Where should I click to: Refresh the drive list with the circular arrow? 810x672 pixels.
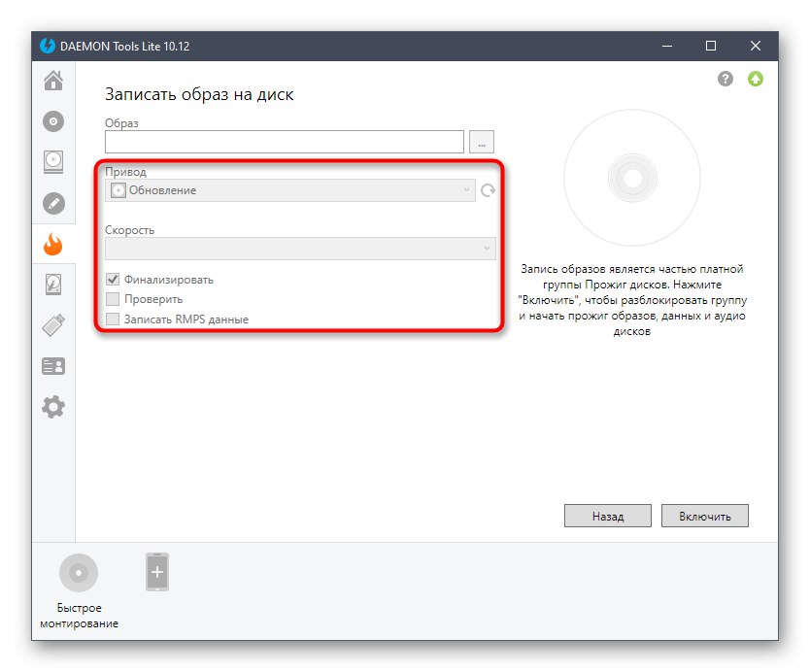click(x=488, y=190)
